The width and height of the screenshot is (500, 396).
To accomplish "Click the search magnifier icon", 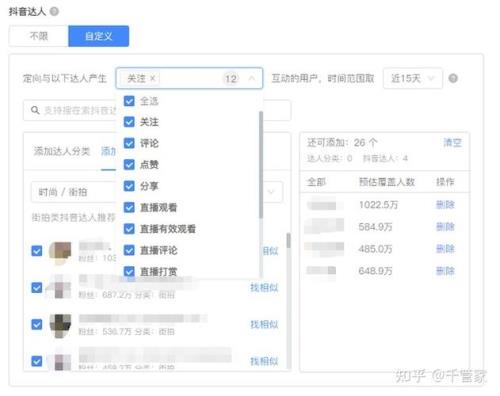I will pos(35,110).
